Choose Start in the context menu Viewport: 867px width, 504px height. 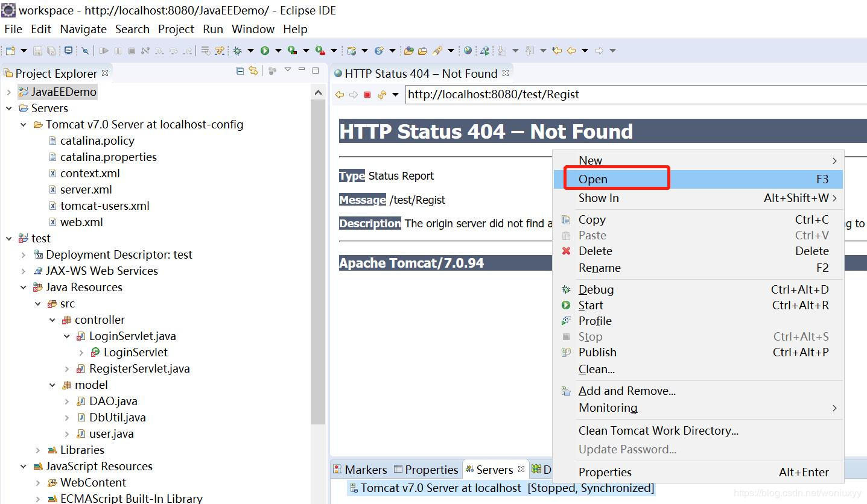coord(698,306)
